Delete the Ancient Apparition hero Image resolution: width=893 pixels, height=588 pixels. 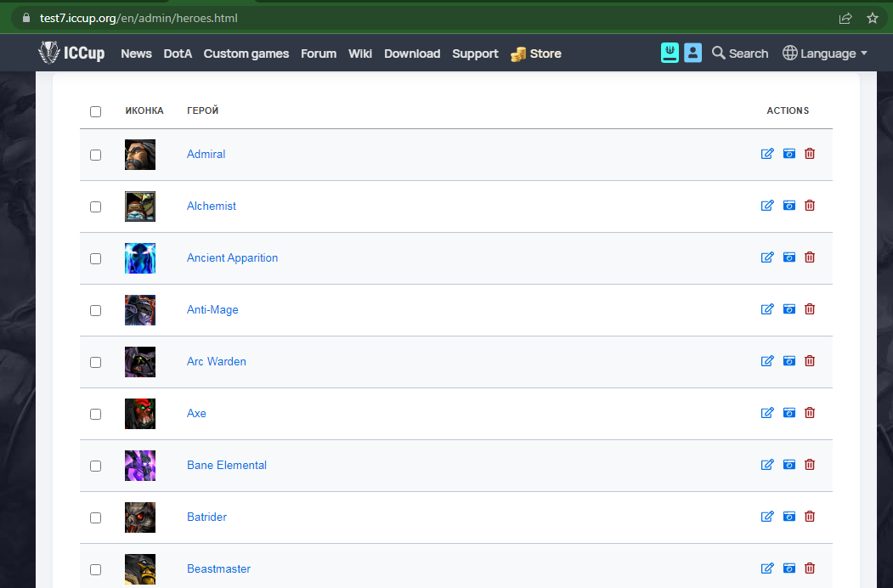(809, 257)
